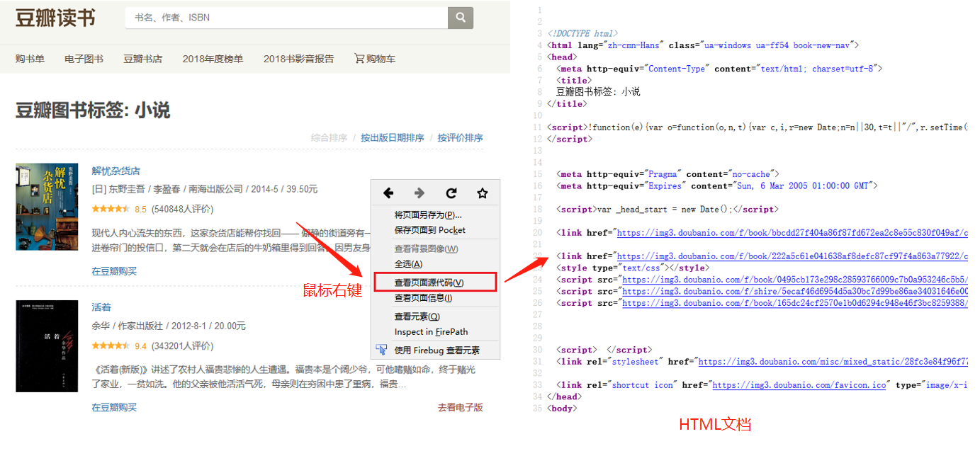Open the 解忧杂货店 book title link

point(116,171)
